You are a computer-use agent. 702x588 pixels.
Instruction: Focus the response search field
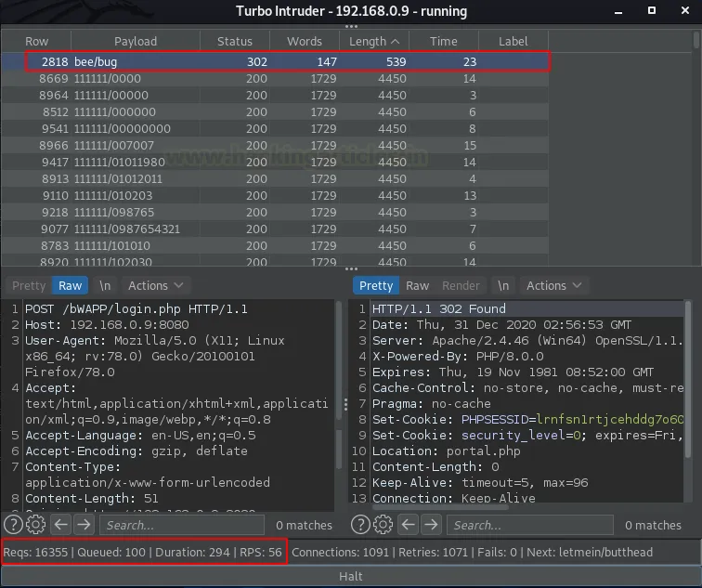coord(529,525)
